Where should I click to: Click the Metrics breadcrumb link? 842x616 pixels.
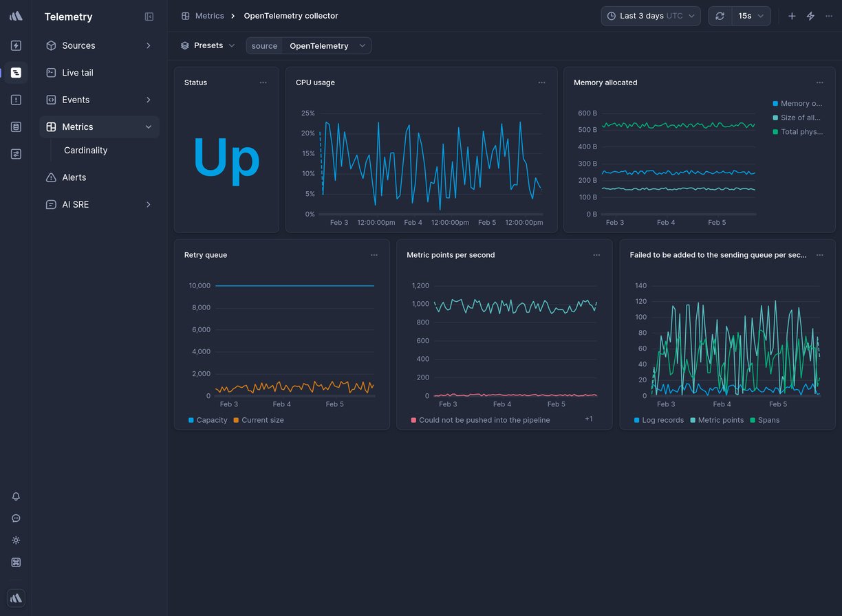(210, 15)
